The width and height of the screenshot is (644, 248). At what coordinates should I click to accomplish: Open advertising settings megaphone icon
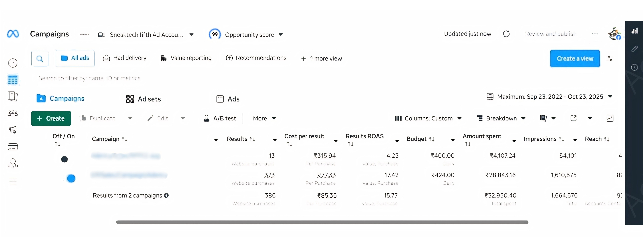click(x=13, y=130)
